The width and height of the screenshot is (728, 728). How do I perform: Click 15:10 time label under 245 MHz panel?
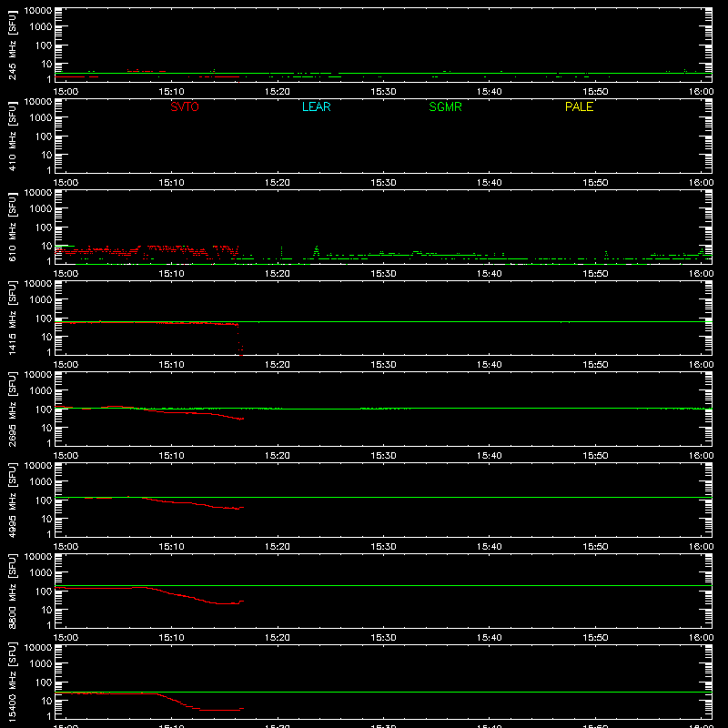click(x=171, y=92)
